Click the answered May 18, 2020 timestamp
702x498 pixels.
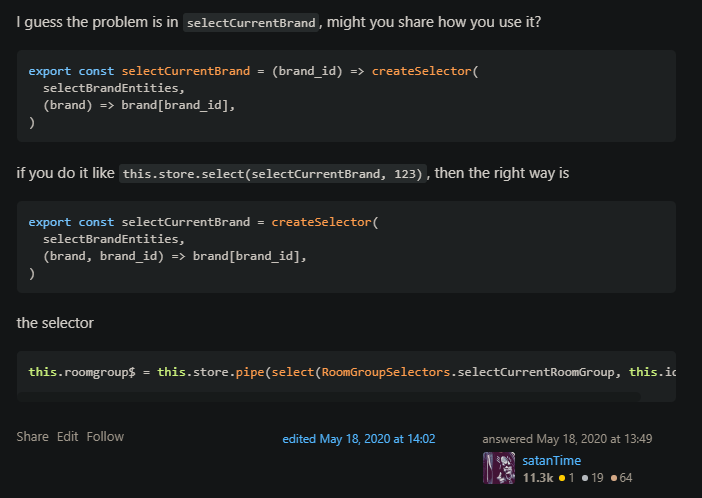[567, 439]
